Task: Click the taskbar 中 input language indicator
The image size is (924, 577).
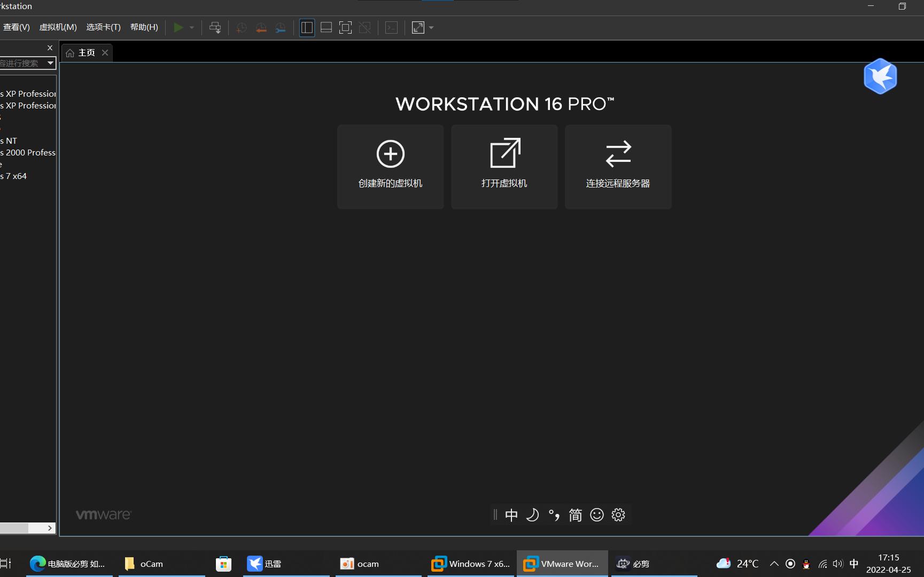Action: (x=854, y=564)
